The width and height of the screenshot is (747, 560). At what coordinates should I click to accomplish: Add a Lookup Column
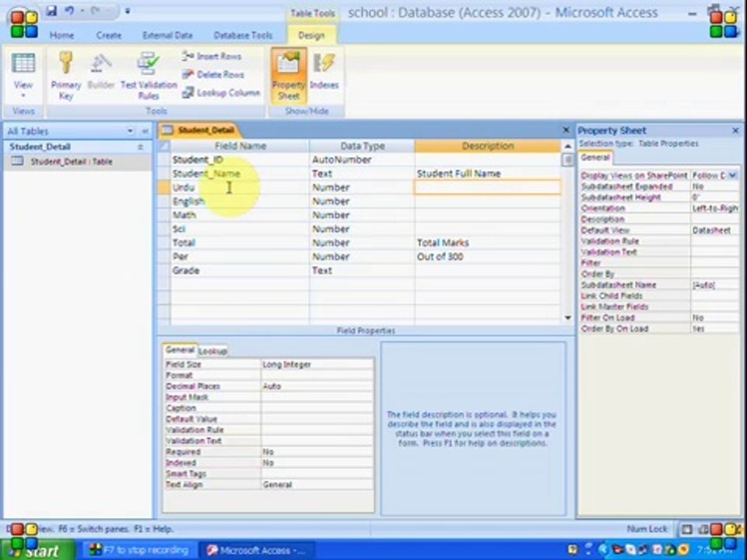pyautogui.click(x=221, y=93)
